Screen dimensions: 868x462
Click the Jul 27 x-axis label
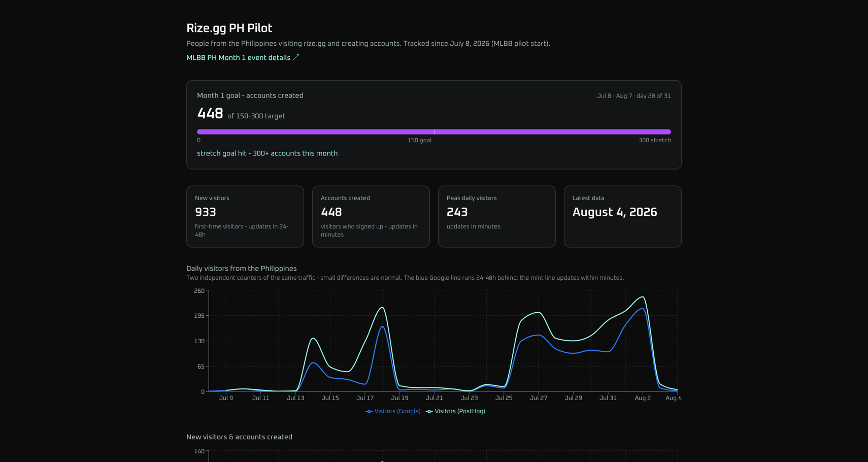tap(539, 398)
